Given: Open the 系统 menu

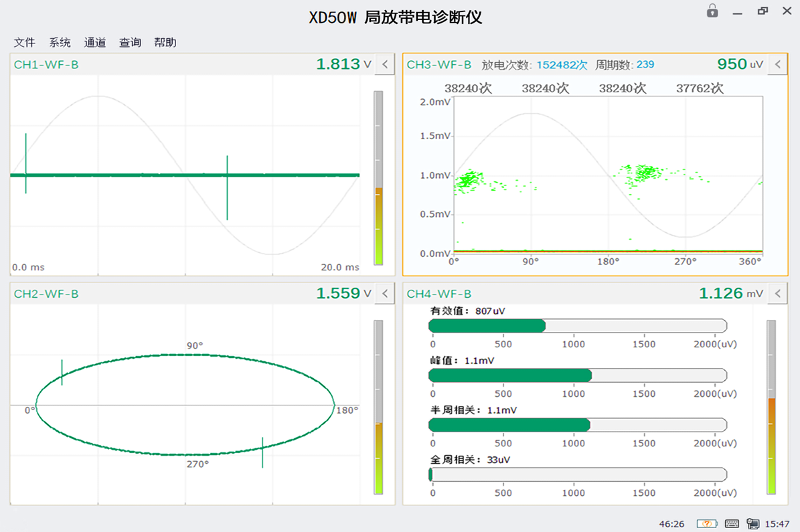Looking at the screenshot, I should pyautogui.click(x=60, y=42).
